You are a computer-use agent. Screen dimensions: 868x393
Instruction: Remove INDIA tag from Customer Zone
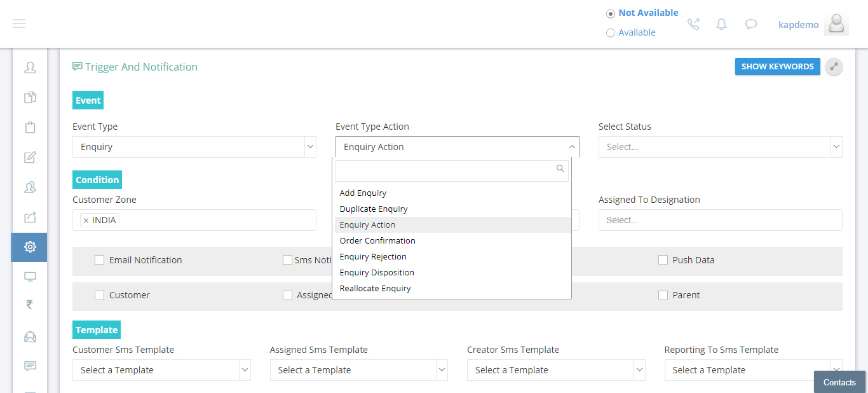click(x=86, y=221)
